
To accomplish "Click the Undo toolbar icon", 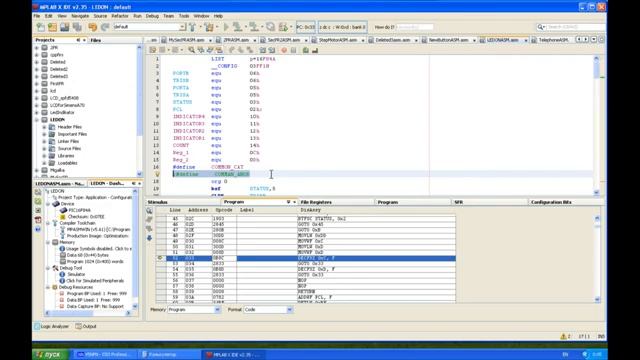I will tap(93, 27).
